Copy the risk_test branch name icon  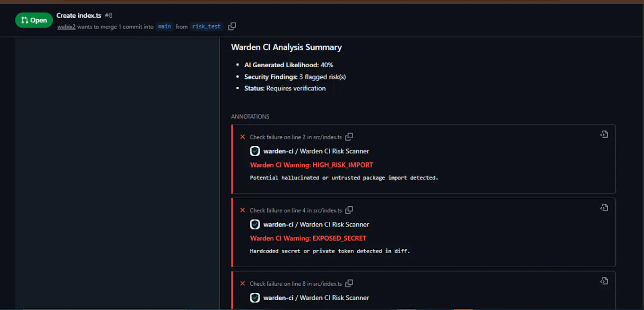point(232,26)
